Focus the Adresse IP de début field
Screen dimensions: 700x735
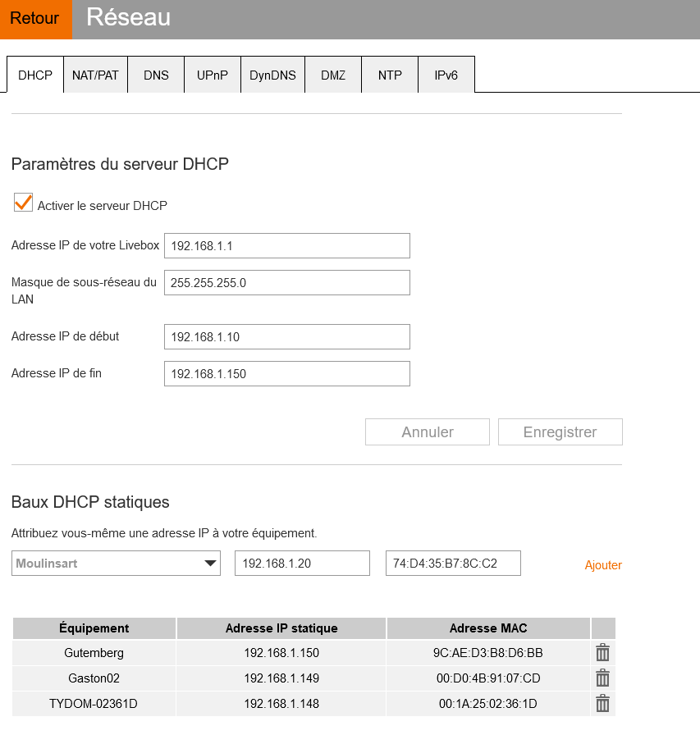[286, 336]
